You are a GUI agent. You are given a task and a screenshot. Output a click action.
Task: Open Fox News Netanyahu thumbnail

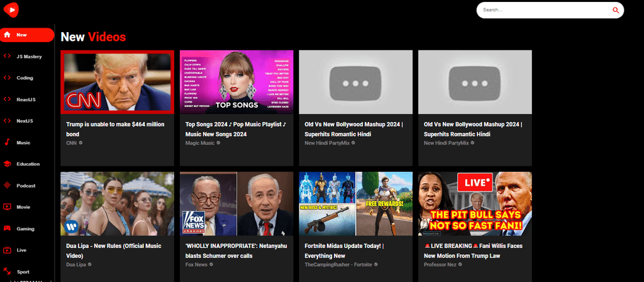[x=236, y=203]
